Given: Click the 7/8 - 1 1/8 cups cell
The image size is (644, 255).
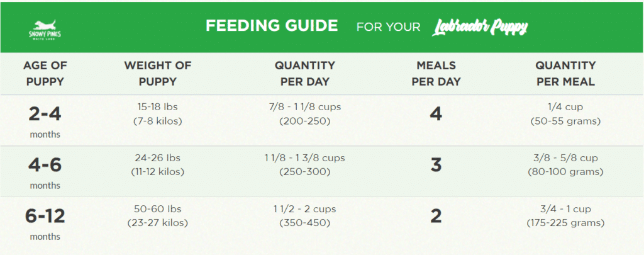Looking at the screenshot, I should pos(305,115).
